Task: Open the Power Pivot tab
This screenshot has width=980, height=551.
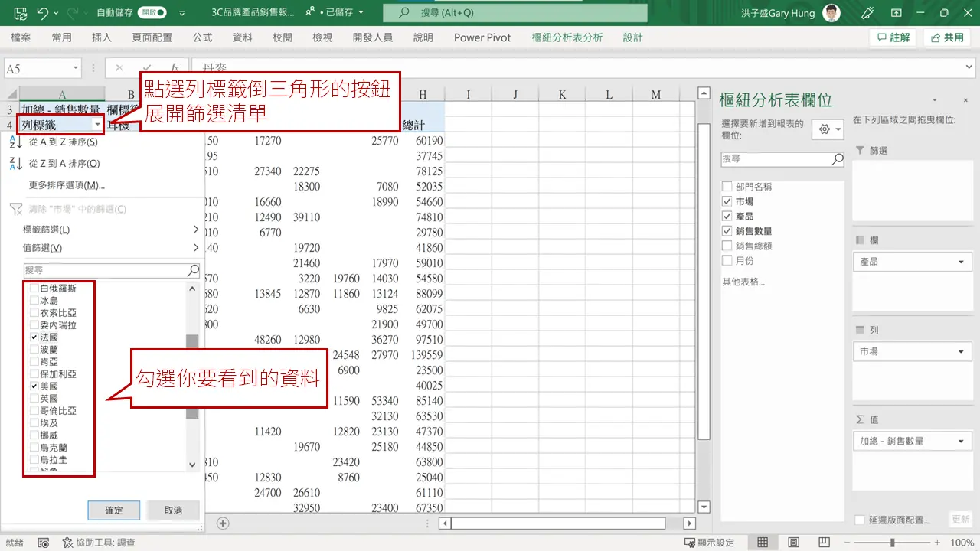Action: coord(482,37)
